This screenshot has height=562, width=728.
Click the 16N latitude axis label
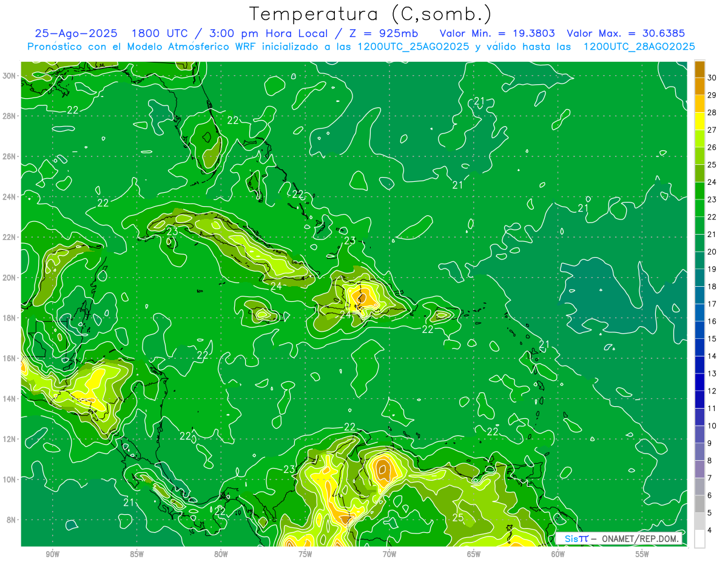(9, 358)
